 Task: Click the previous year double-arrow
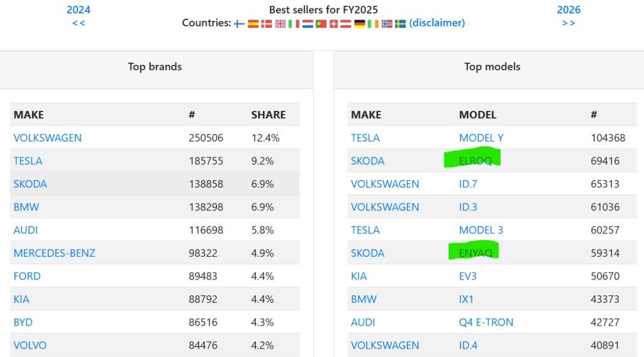pyautogui.click(x=79, y=23)
